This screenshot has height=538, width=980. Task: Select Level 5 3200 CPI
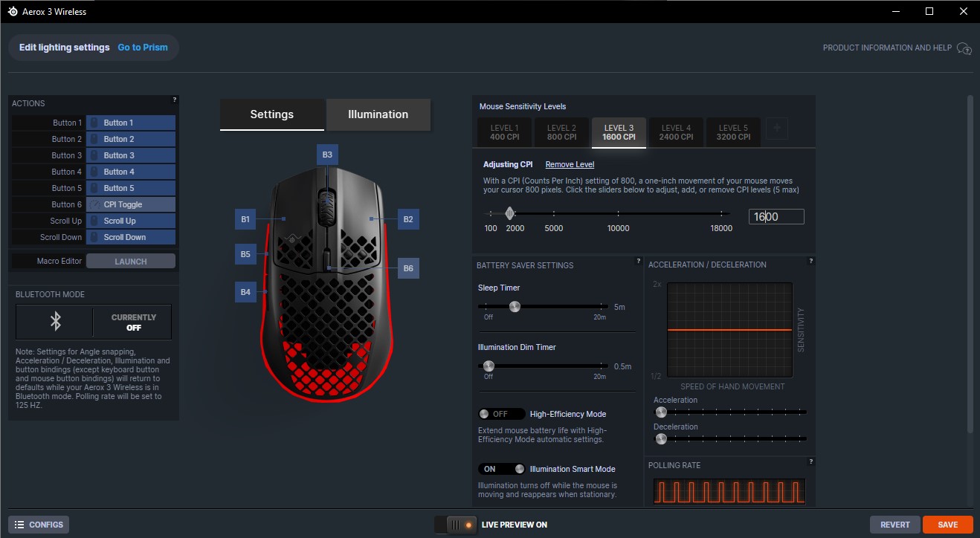tap(733, 132)
